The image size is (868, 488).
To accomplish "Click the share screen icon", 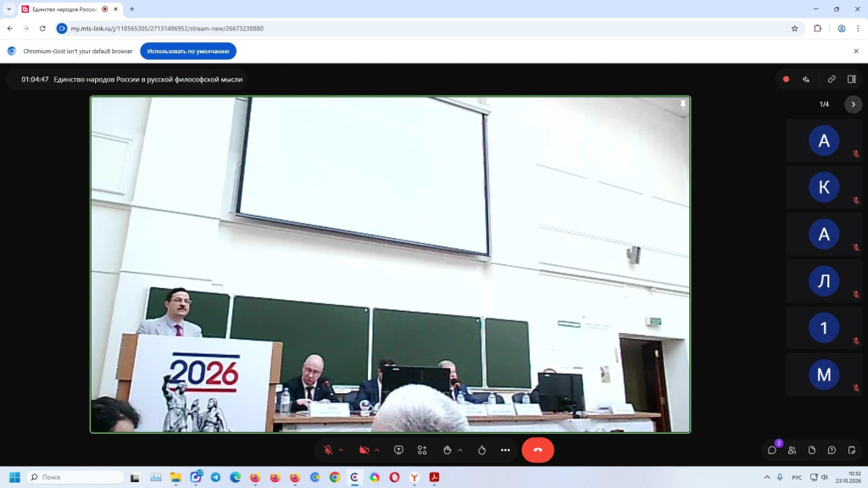I will coord(398,451).
